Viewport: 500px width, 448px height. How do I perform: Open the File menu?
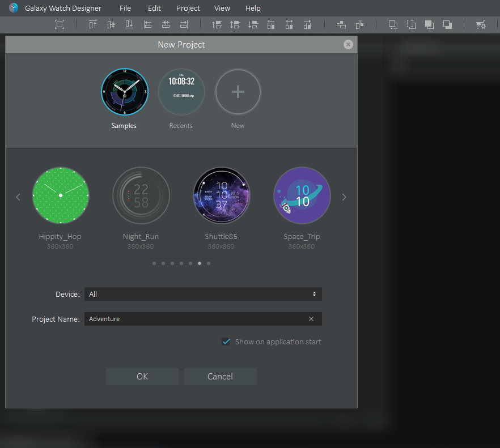[x=125, y=8]
